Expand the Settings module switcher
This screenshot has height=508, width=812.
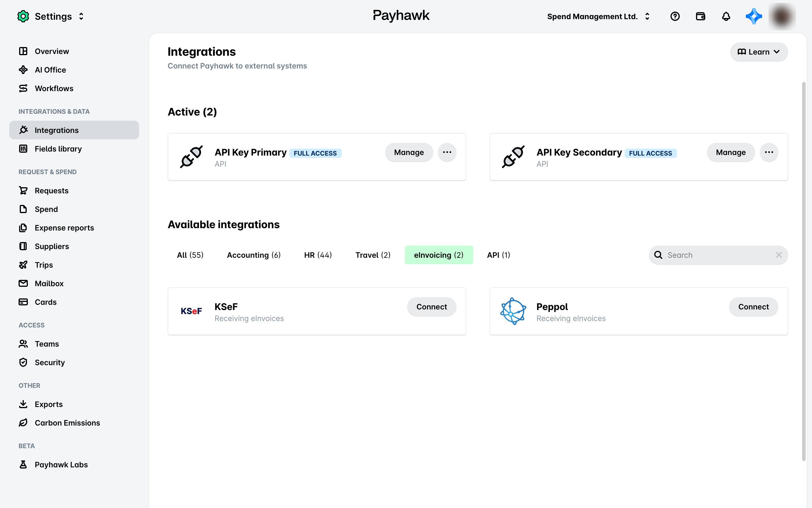click(81, 17)
